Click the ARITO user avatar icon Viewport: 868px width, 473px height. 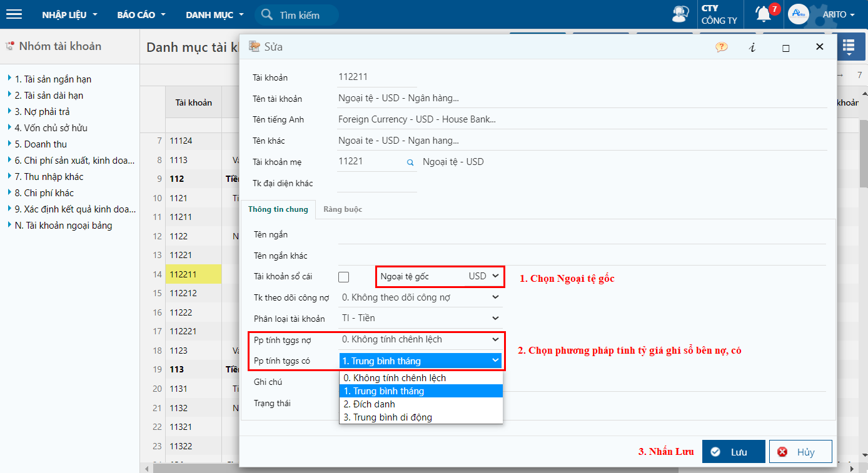799,14
